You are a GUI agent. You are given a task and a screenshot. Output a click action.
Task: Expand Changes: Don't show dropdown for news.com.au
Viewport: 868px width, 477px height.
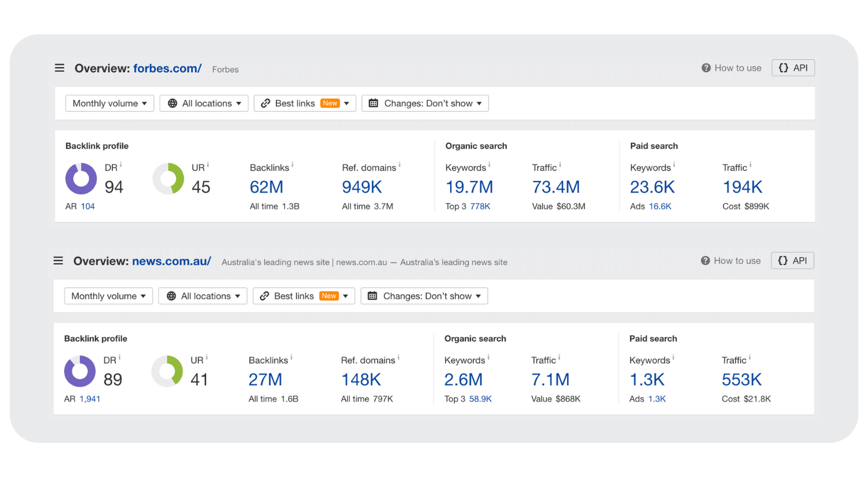pos(424,296)
